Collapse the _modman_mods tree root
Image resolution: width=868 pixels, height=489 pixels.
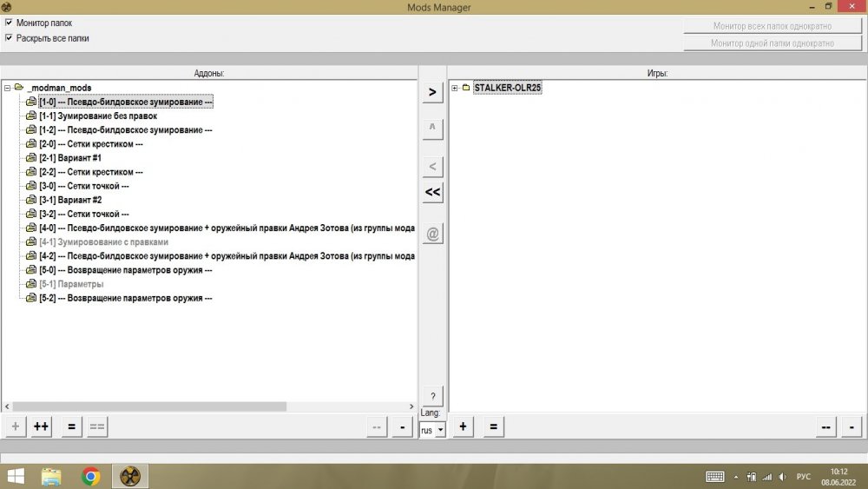[x=7, y=88]
